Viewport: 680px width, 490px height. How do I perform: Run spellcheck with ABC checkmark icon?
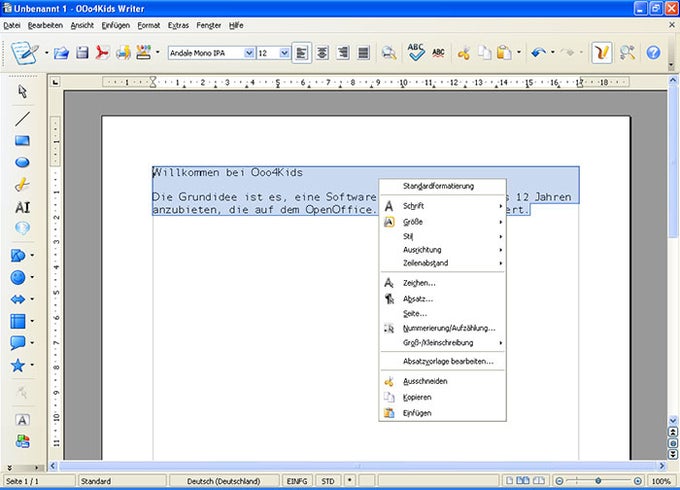pyautogui.click(x=415, y=52)
